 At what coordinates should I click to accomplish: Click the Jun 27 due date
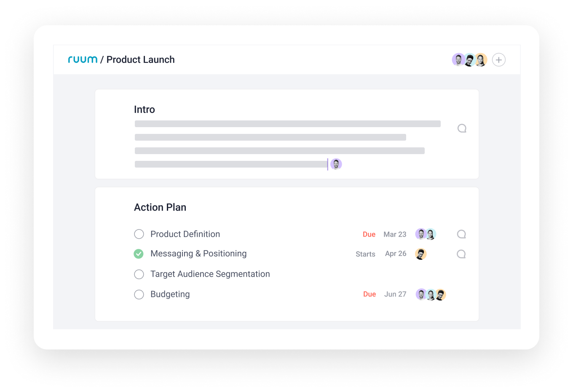point(395,294)
